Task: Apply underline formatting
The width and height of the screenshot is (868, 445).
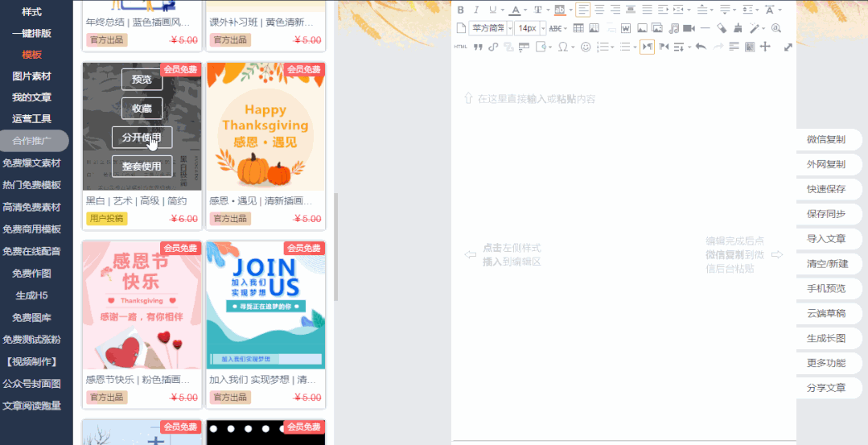Action: 492,10
